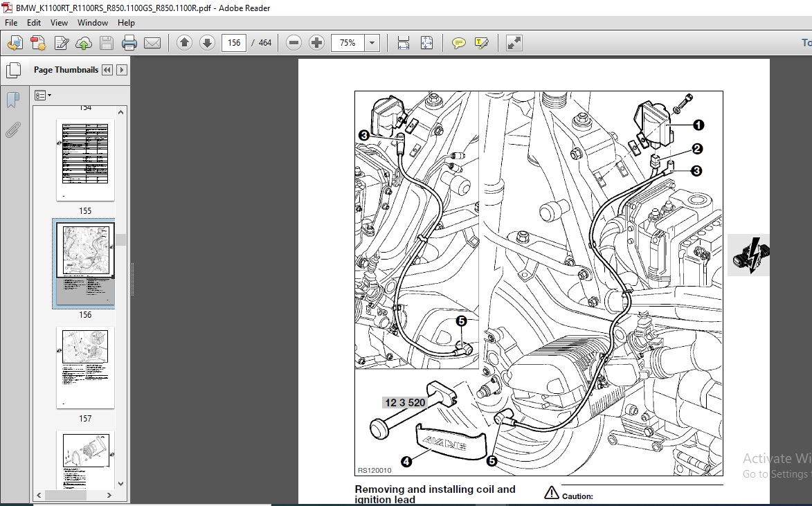
Task: Click the 'Caution:' label text
Action: tap(577, 496)
